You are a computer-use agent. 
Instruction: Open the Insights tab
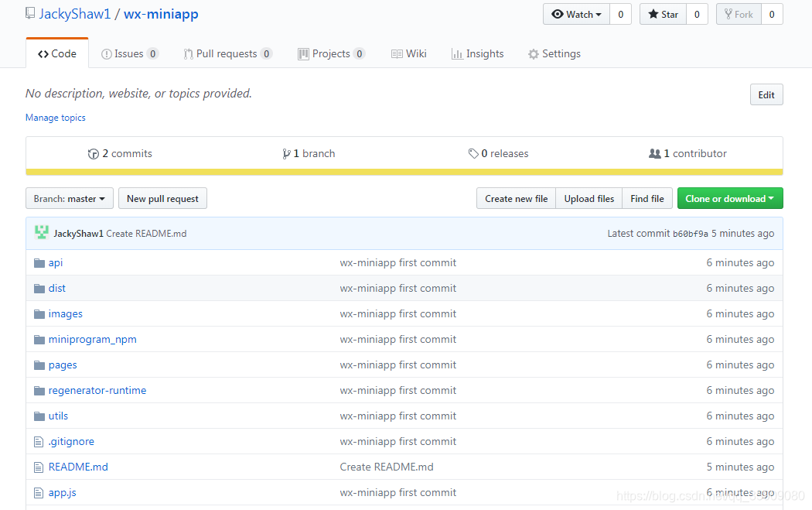click(477, 53)
